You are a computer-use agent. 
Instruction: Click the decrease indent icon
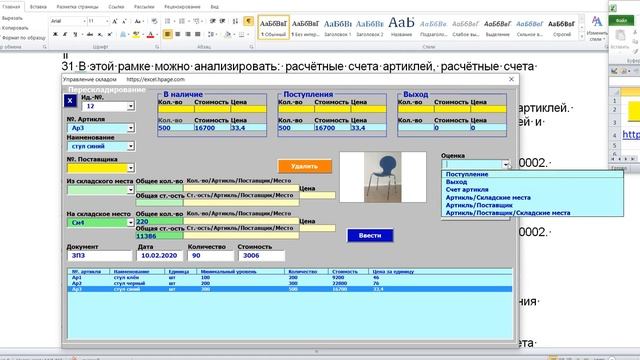pyautogui.click(x=213, y=21)
